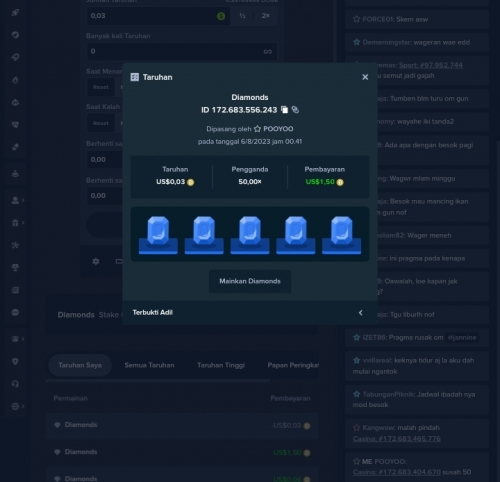
Task: Click the flame icon in left sidebar
Action: tap(15, 80)
